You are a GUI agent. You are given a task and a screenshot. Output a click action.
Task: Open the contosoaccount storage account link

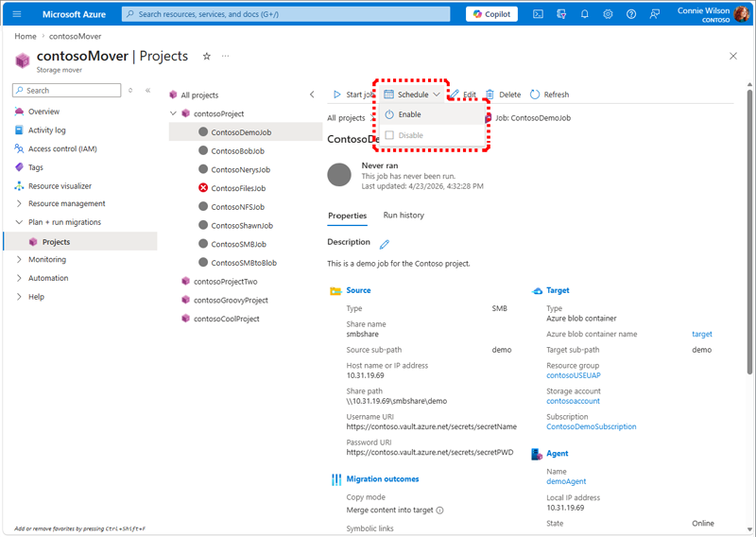coord(573,401)
